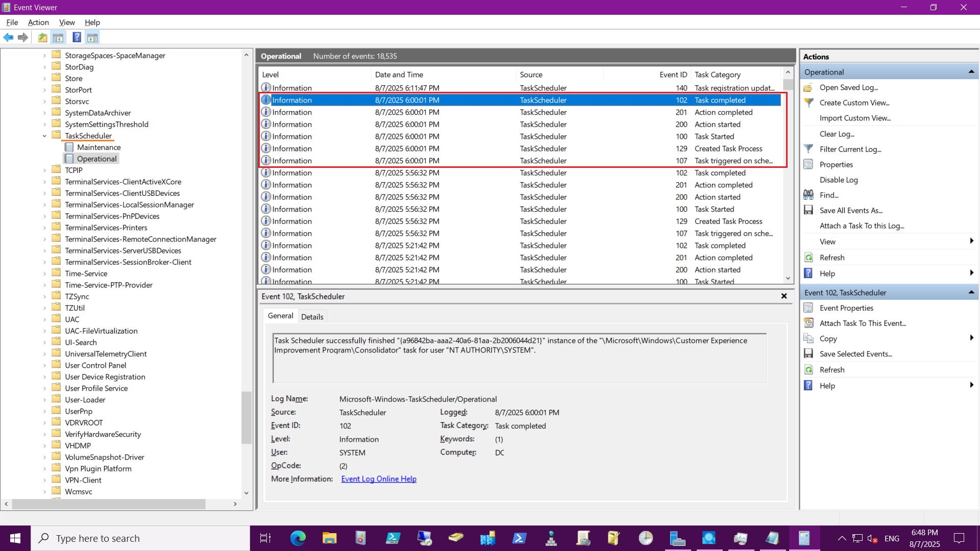Select the TerminalServices-Printers folder
Image resolution: width=980 pixels, height=551 pixels.
tap(106, 228)
